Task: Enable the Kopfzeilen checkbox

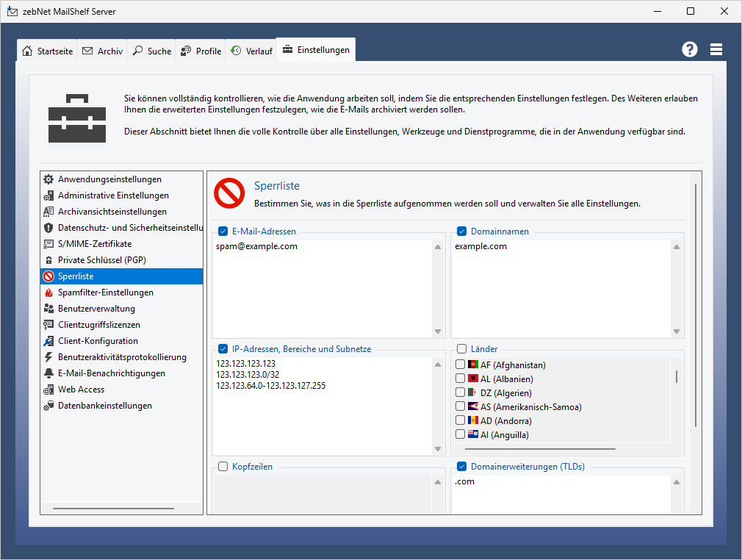Action: [223, 467]
